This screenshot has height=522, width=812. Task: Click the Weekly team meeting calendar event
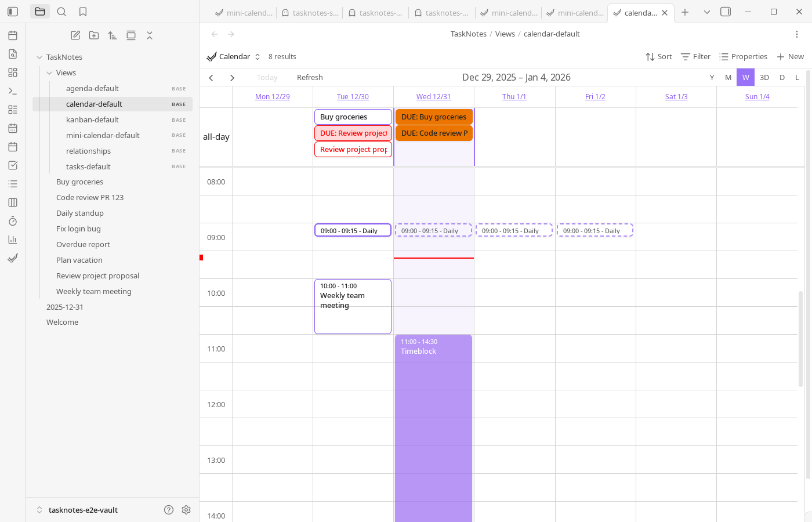[353, 306]
